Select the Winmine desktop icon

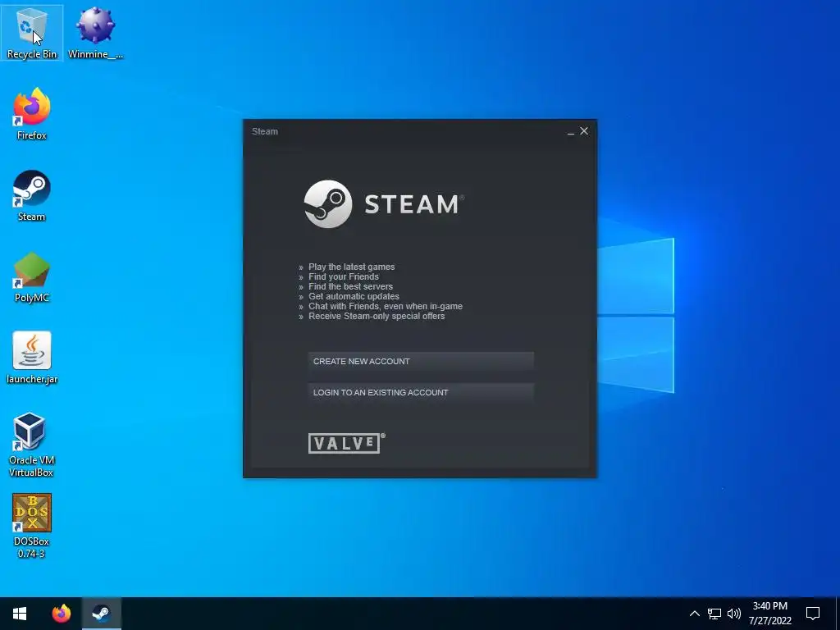(95, 32)
